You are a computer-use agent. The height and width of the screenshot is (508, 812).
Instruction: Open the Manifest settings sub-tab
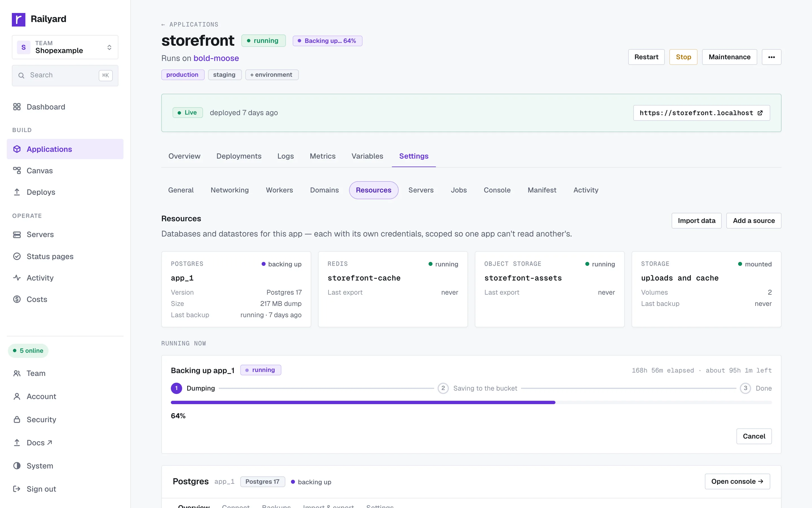pyautogui.click(x=542, y=190)
